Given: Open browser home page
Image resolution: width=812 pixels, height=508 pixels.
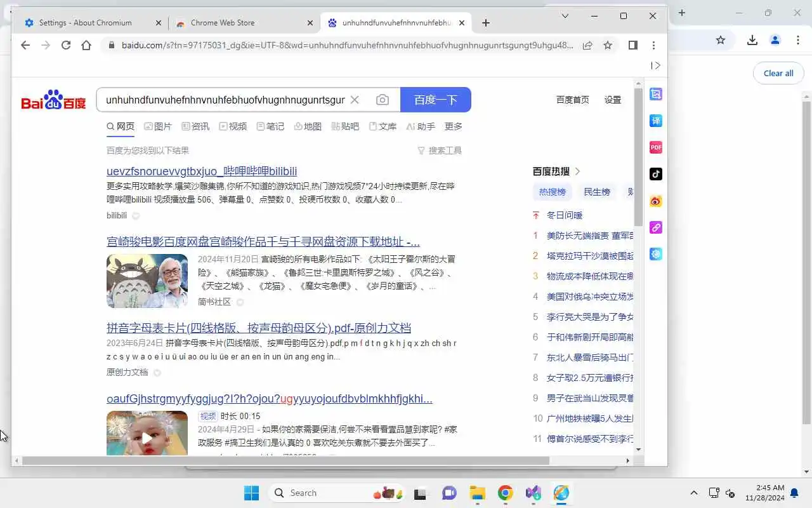Looking at the screenshot, I should (x=86, y=45).
